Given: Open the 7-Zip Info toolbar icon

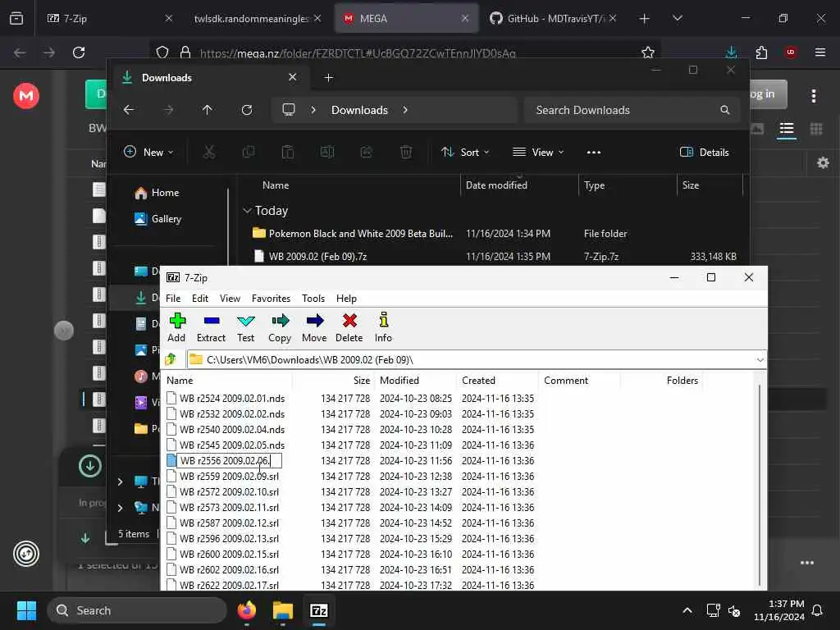Looking at the screenshot, I should 384,320.
